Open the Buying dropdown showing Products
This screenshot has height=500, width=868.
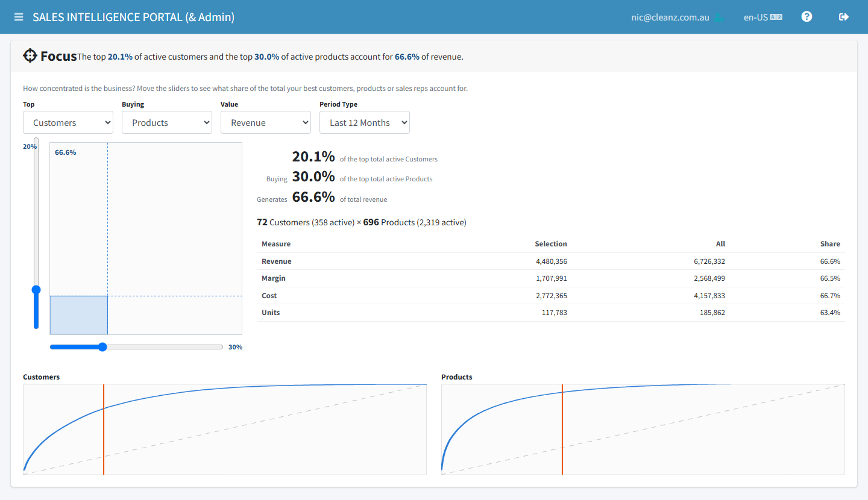[x=167, y=122]
